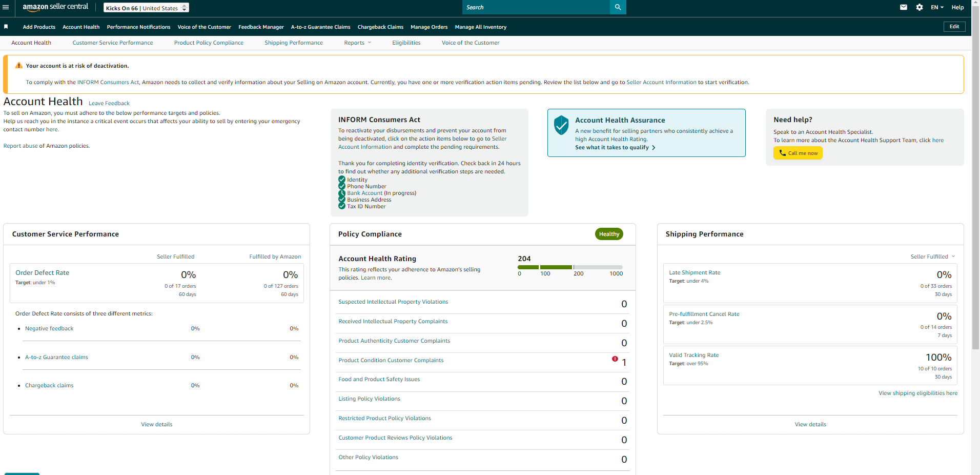Open Chargeback Claims bookmark

(x=380, y=27)
